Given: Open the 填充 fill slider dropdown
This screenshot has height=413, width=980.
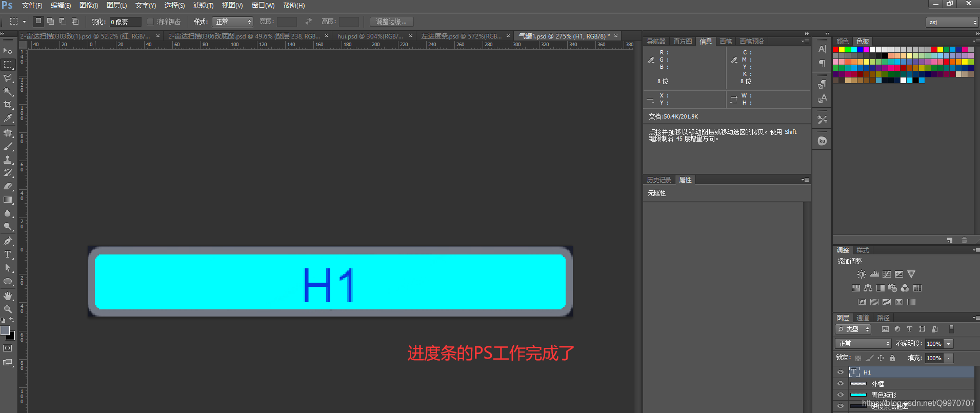Looking at the screenshot, I should point(949,358).
